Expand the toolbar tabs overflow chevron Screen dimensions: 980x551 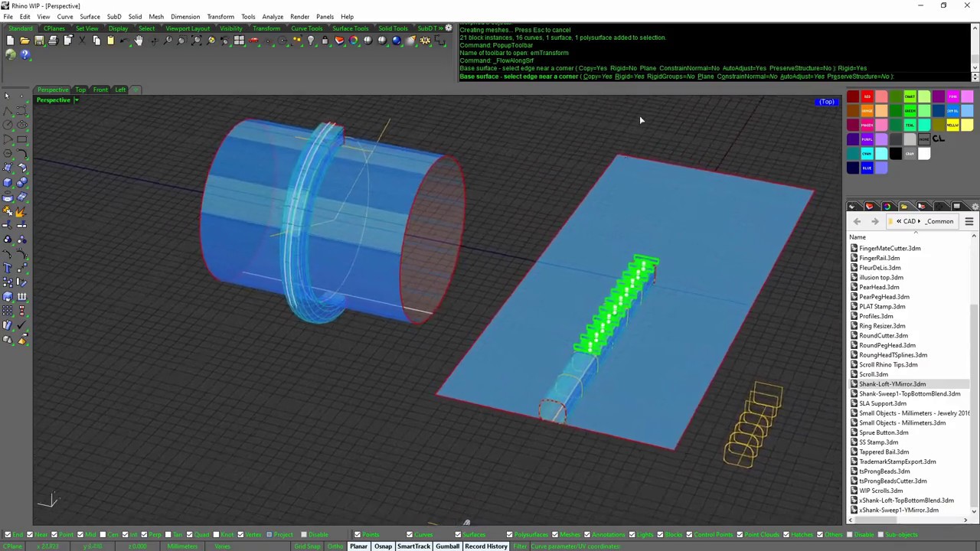tap(441, 28)
